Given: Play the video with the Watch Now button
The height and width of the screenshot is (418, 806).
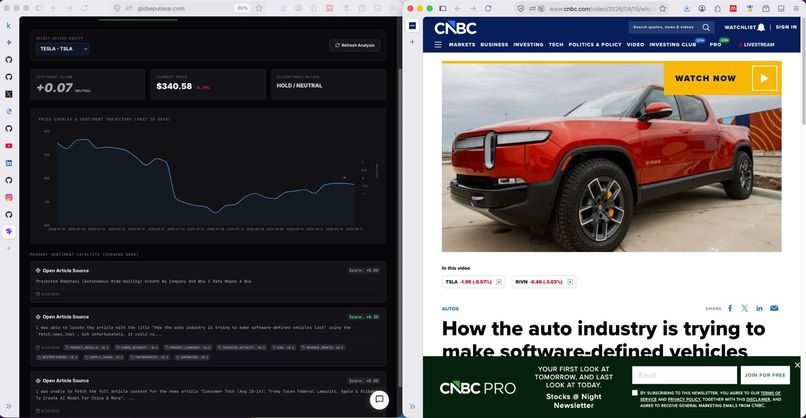Looking at the screenshot, I should (x=722, y=79).
